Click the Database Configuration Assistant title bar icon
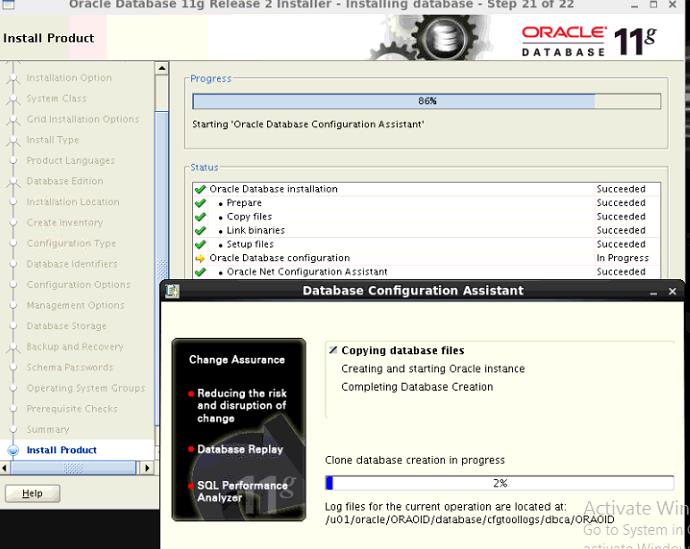Image resolution: width=690 pixels, height=549 pixels. [172, 291]
